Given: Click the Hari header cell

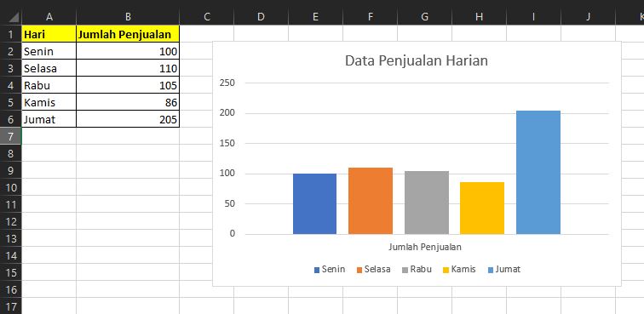Looking at the screenshot, I should [x=49, y=34].
